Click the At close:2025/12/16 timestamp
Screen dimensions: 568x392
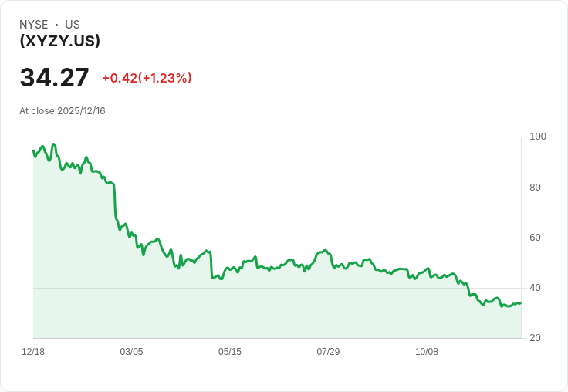[x=63, y=111]
